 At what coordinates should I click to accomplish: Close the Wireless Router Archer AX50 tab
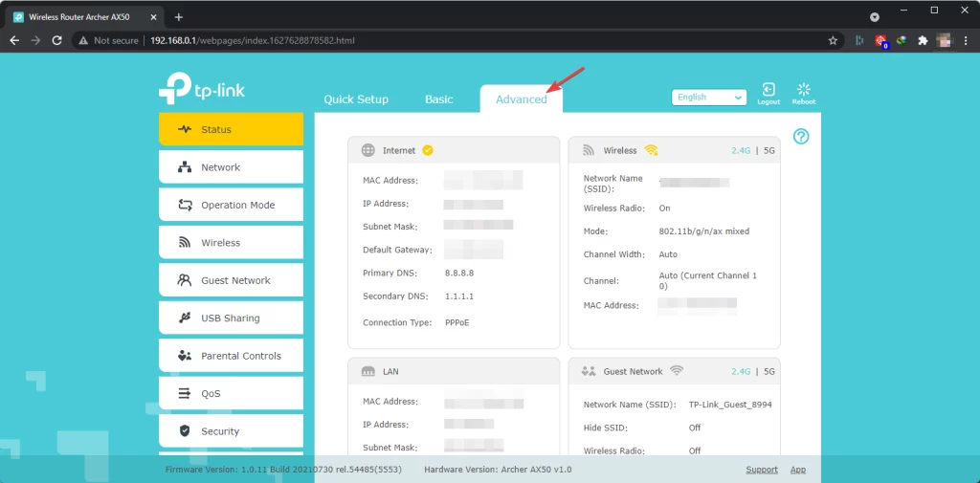click(x=154, y=17)
